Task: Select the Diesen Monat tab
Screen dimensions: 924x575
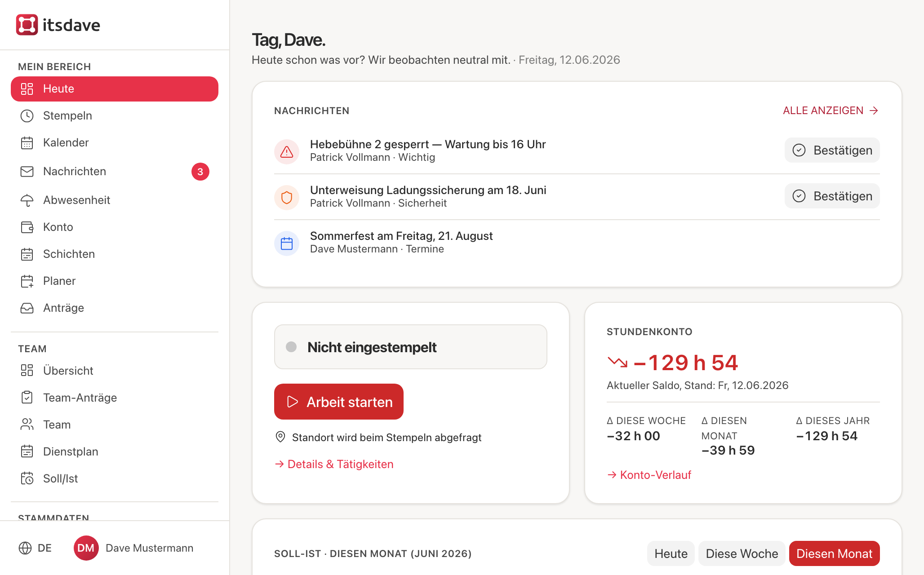Action: (x=835, y=553)
